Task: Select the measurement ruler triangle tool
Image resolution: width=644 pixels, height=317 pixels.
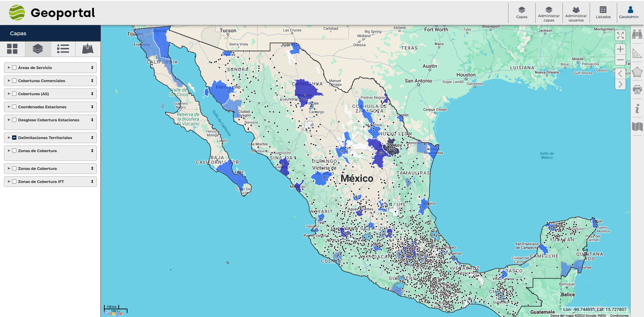Action: point(637,53)
